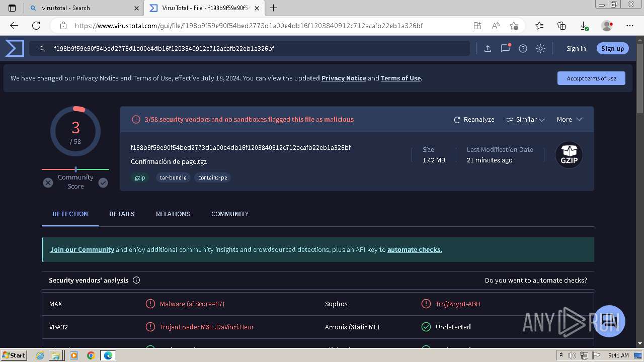Switch to the DETAILS tab
644x362 pixels.
122,214
